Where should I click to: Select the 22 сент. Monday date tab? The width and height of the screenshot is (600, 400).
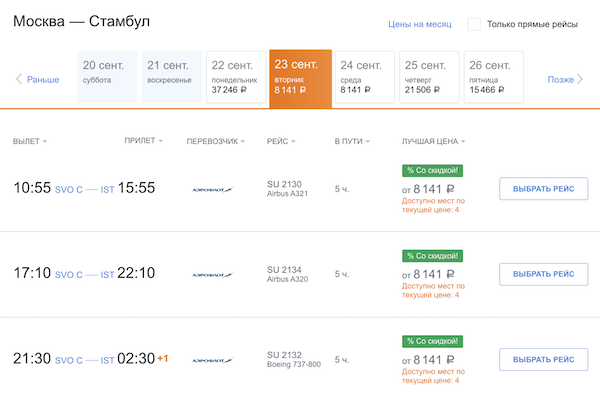[x=236, y=77]
